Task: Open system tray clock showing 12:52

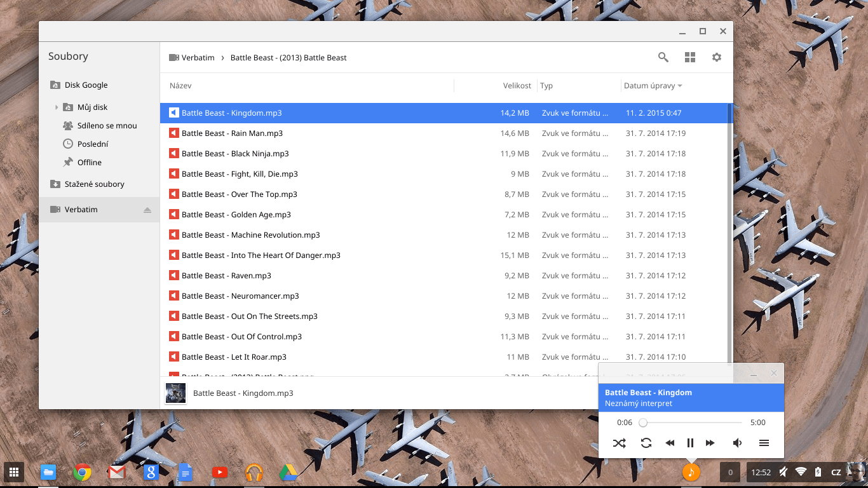Action: coord(761,472)
